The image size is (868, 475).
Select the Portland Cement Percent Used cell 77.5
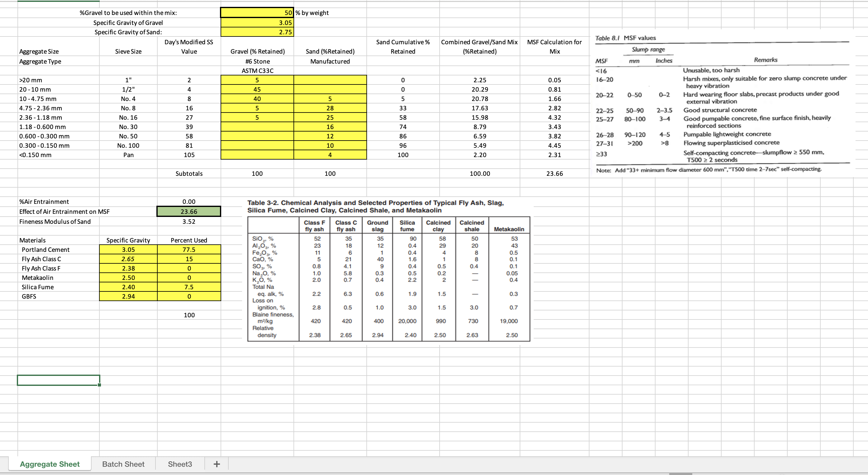(x=189, y=249)
